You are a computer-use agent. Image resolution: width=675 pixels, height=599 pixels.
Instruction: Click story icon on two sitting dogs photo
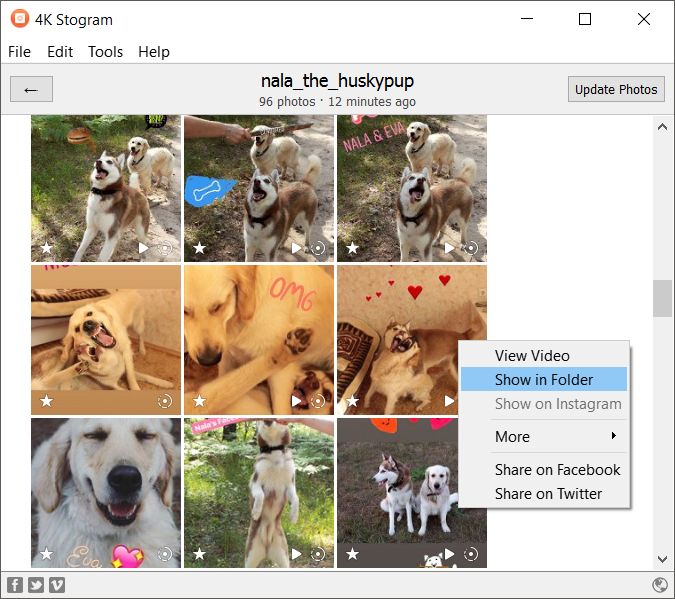(x=471, y=554)
